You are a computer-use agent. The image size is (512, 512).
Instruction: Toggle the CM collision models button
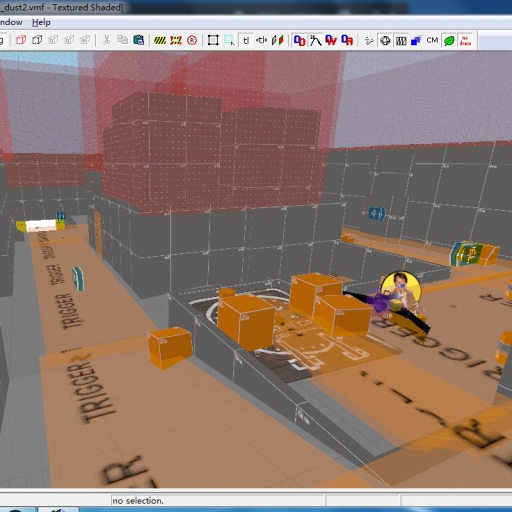432,40
